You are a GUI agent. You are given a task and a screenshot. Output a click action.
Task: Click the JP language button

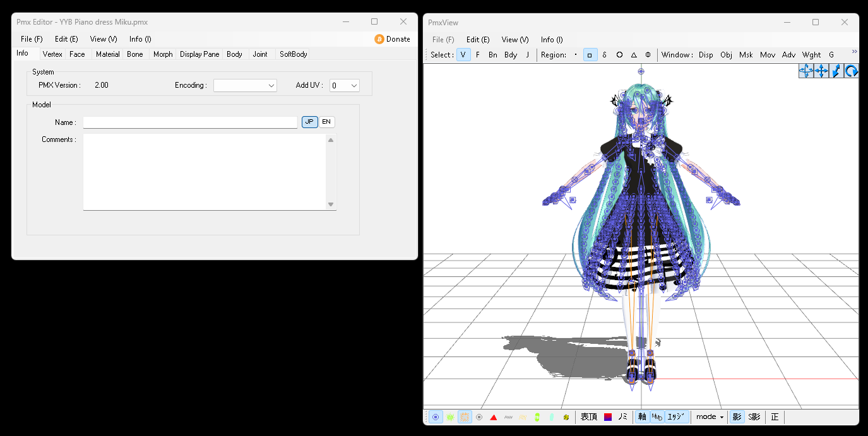[x=309, y=122]
